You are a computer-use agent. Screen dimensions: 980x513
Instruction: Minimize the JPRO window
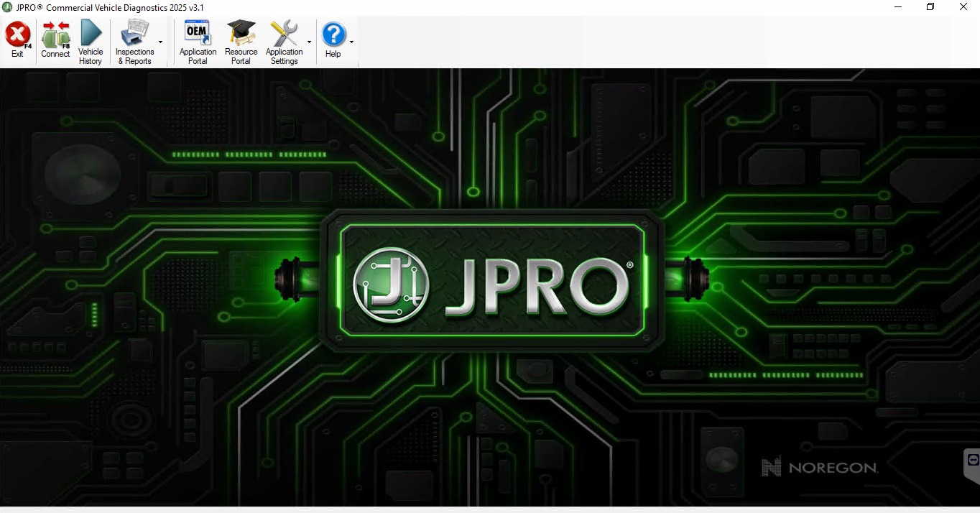898,7
